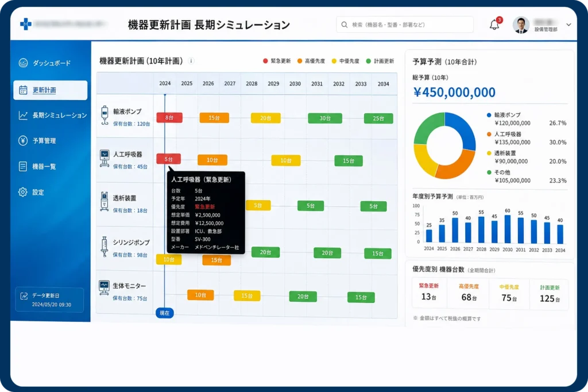The width and height of the screenshot is (588, 392).
Task: Click the settings gear icon
Action: 23,192
